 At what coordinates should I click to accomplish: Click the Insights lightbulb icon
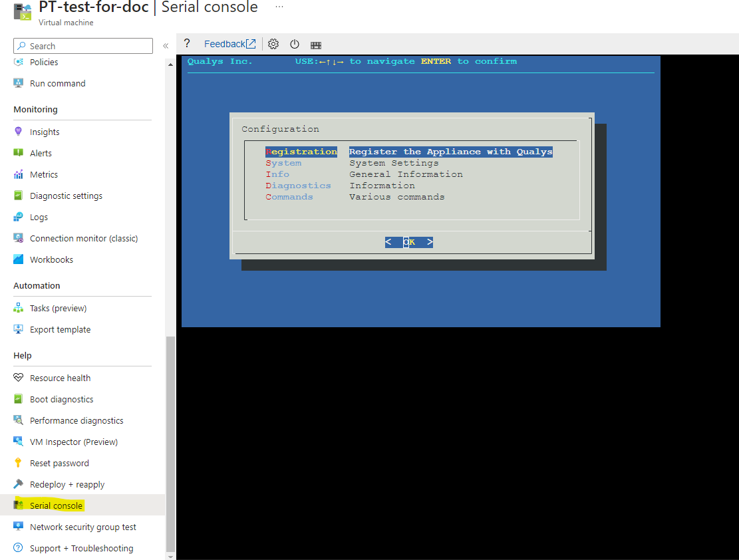click(x=19, y=132)
